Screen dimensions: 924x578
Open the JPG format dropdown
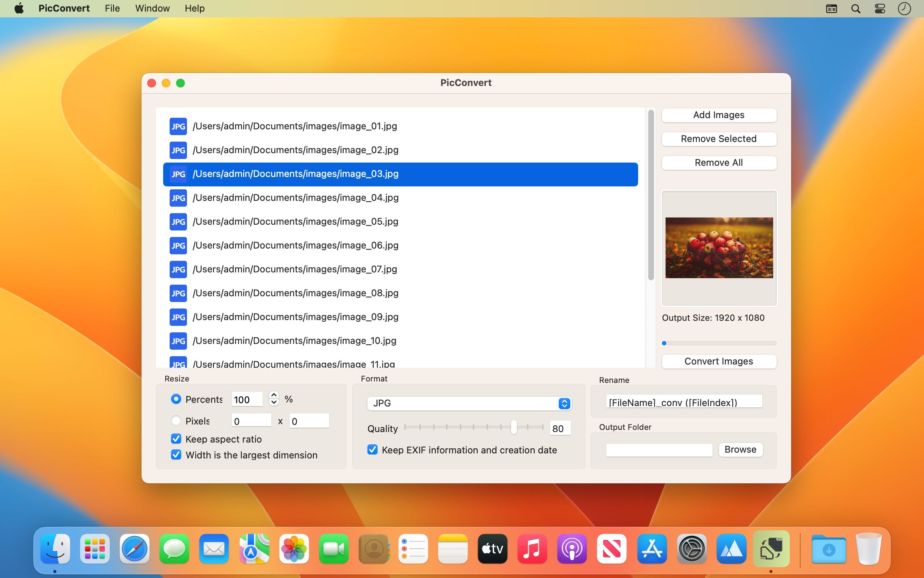click(469, 403)
